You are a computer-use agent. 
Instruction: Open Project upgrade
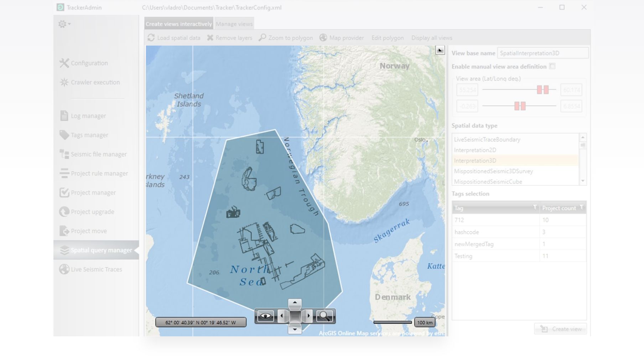point(87,212)
